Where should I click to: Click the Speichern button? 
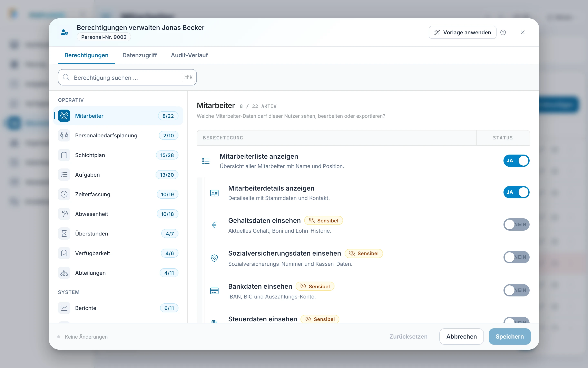[510, 337]
